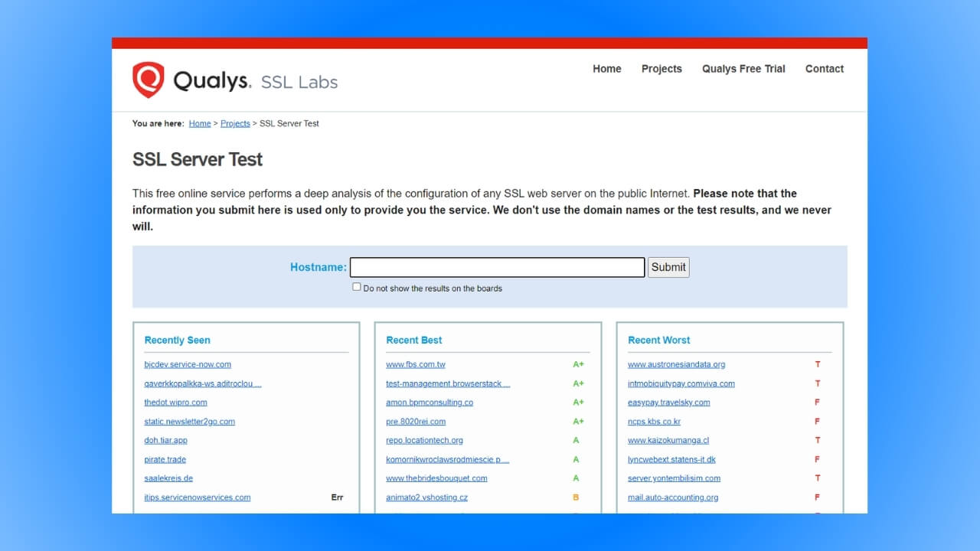Click the 'Recent Worst' heading

[x=659, y=340]
